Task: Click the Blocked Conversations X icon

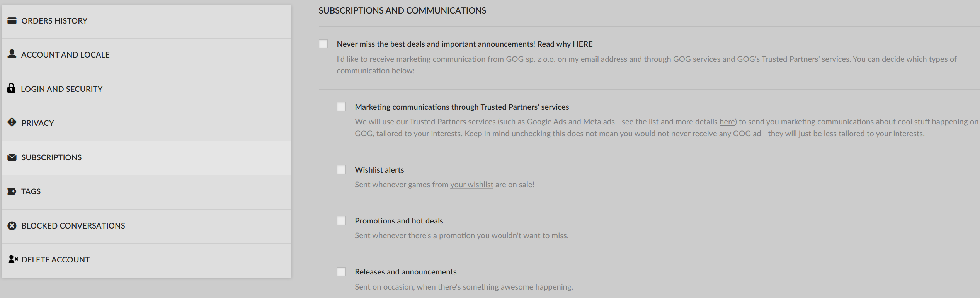Action: pos(12,226)
